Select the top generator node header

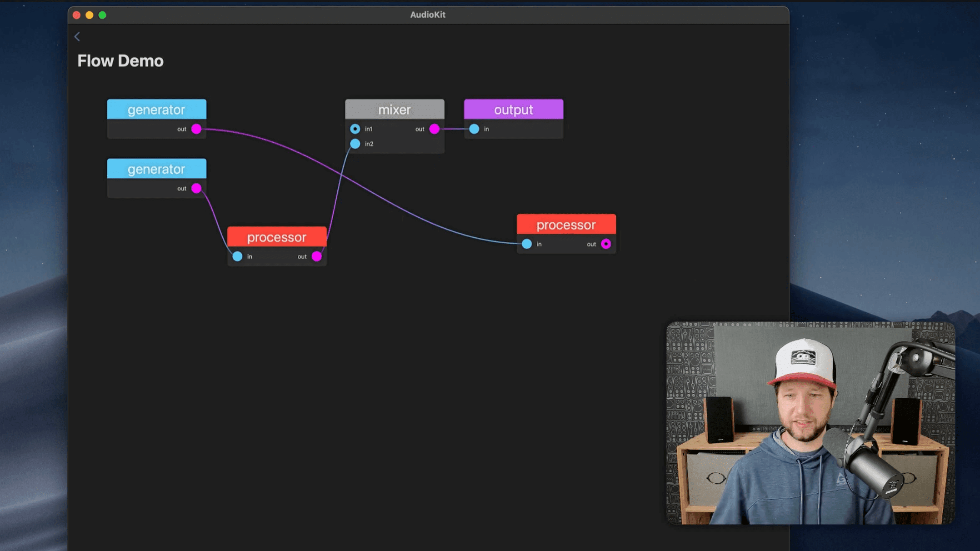point(156,110)
